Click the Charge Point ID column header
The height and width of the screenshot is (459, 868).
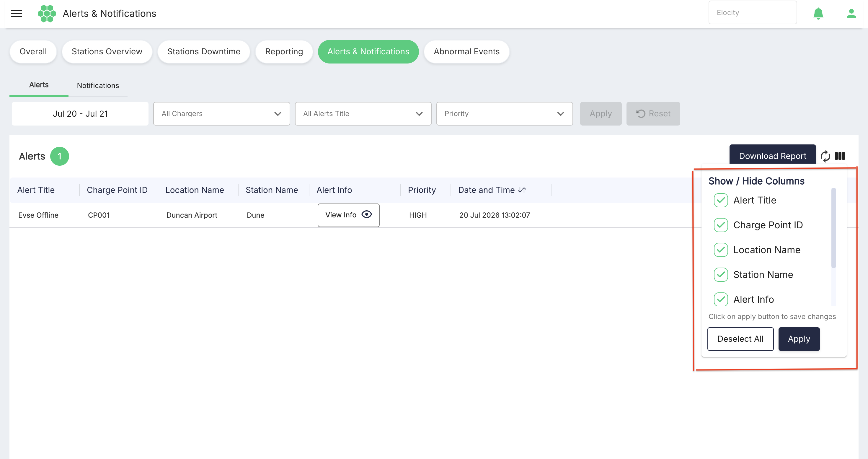tap(117, 190)
